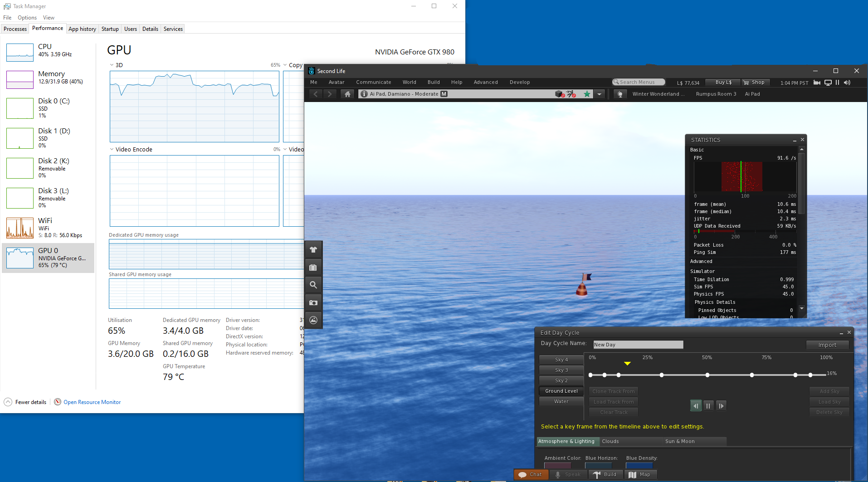Minimize the Statistics panel
The width and height of the screenshot is (868, 482).
[795, 140]
